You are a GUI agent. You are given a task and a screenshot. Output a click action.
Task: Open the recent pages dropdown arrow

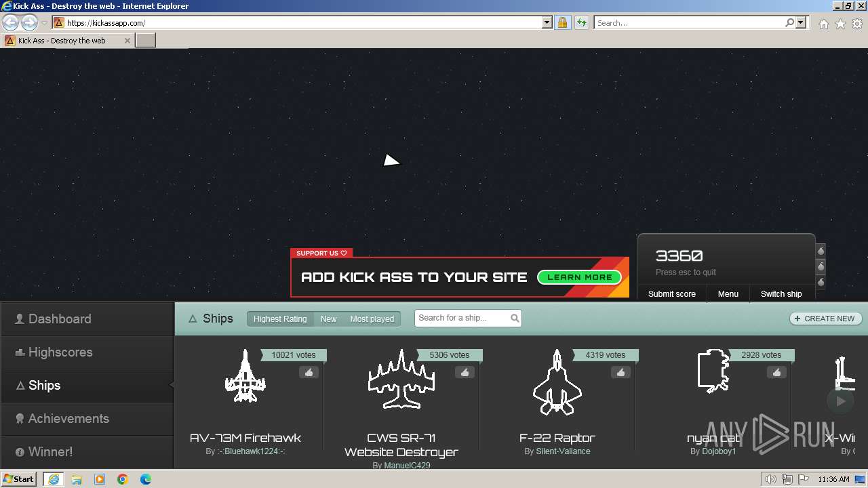click(x=44, y=23)
